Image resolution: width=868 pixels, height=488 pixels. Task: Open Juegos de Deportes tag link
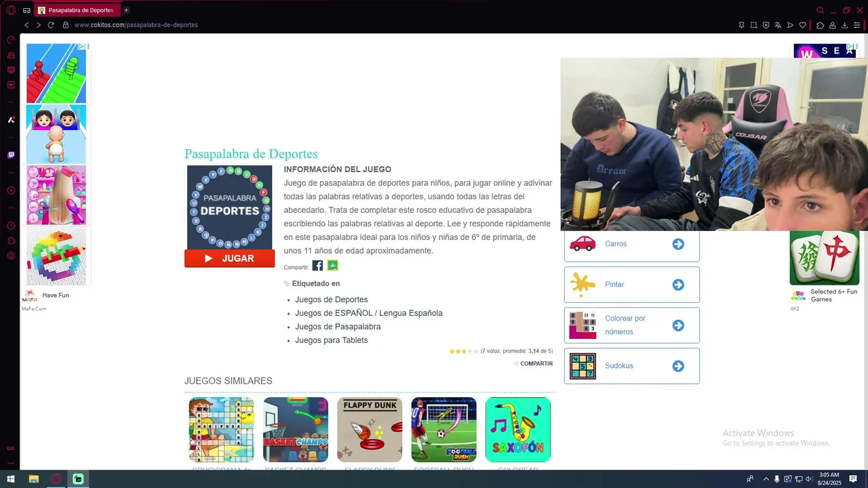pyautogui.click(x=332, y=300)
